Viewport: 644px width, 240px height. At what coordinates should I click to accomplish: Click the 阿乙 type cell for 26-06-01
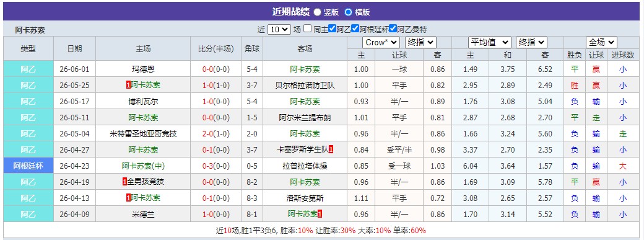[x=28, y=69]
